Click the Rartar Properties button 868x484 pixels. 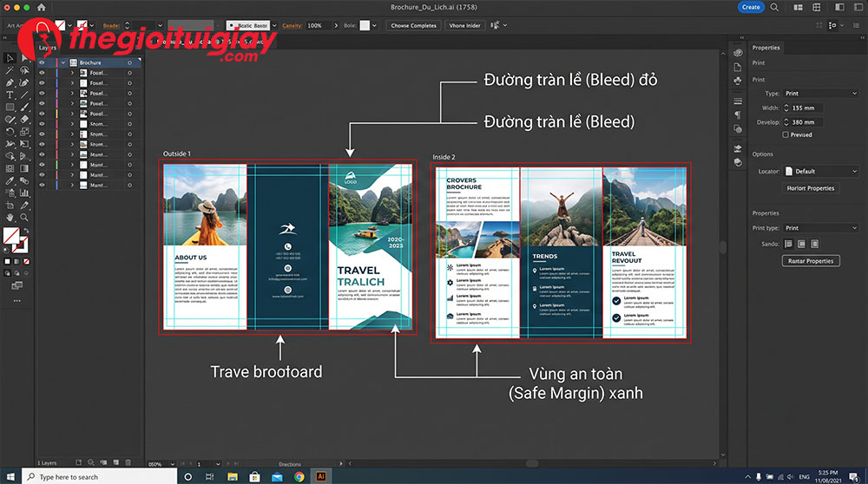[x=811, y=261]
